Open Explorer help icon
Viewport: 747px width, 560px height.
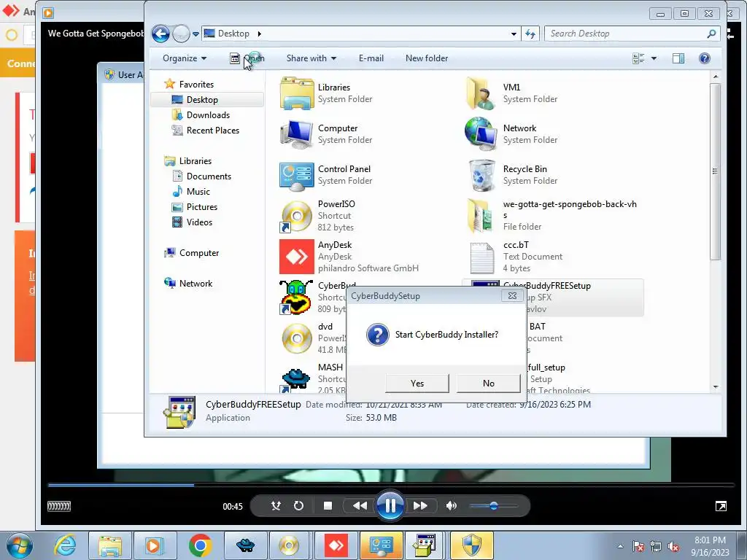point(704,58)
